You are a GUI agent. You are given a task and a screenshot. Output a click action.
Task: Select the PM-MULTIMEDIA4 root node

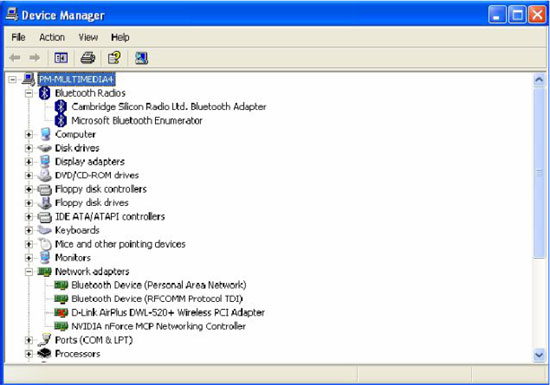76,80
